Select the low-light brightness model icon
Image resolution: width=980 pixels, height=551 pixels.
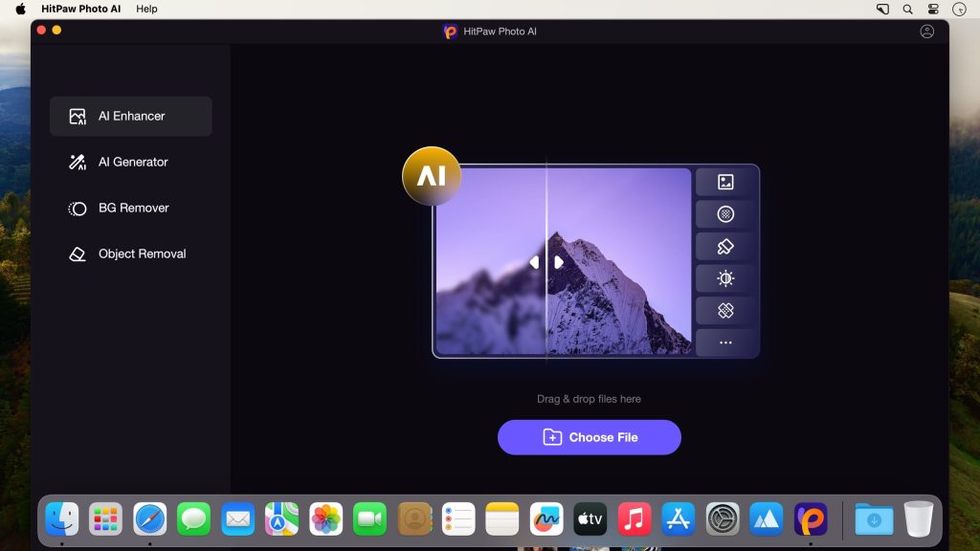pos(725,277)
